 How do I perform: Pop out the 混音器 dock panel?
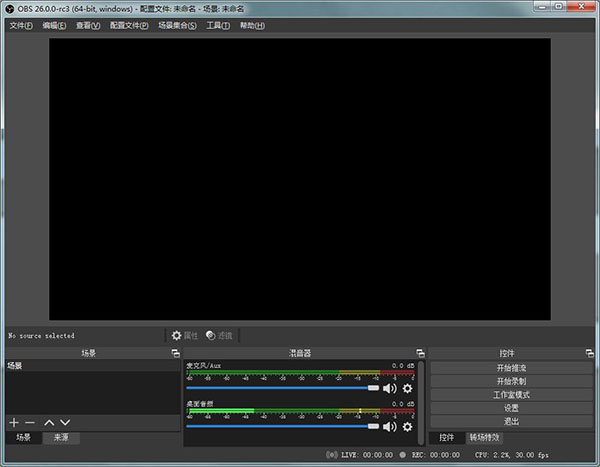420,353
